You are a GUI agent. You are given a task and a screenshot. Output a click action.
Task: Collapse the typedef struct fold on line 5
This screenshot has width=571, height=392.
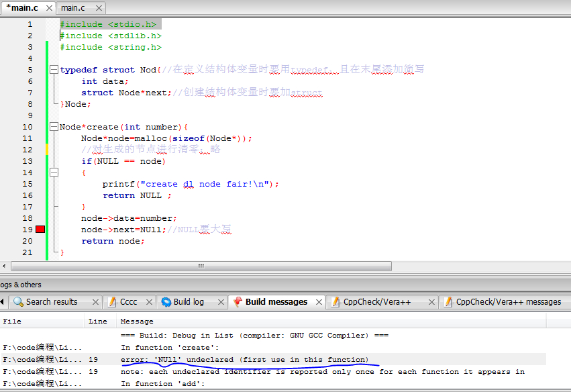coord(54,70)
